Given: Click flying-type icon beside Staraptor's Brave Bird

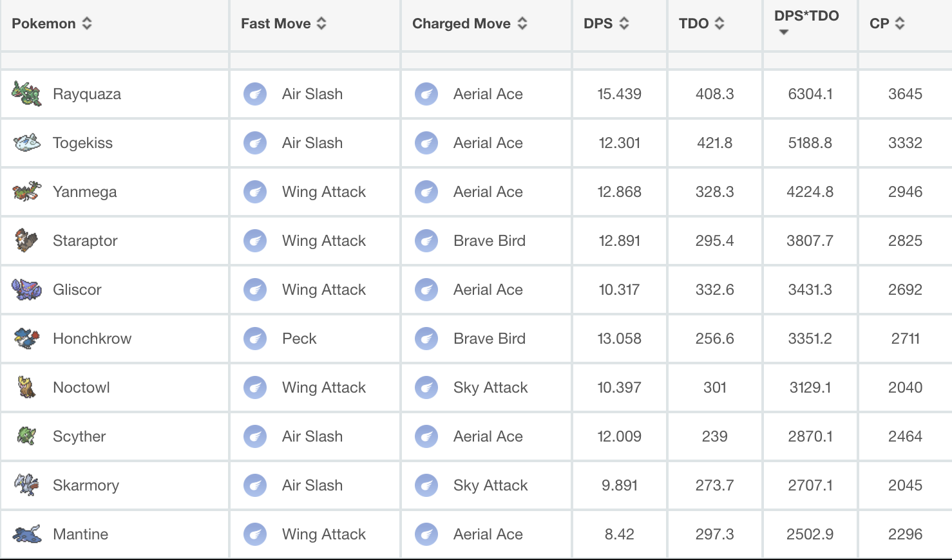Looking at the screenshot, I should coord(426,241).
